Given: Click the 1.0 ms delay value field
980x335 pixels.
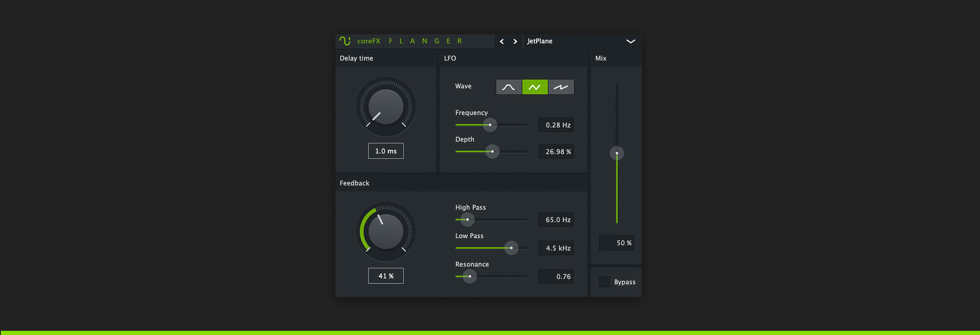Looking at the screenshot, I should point(386,151).
